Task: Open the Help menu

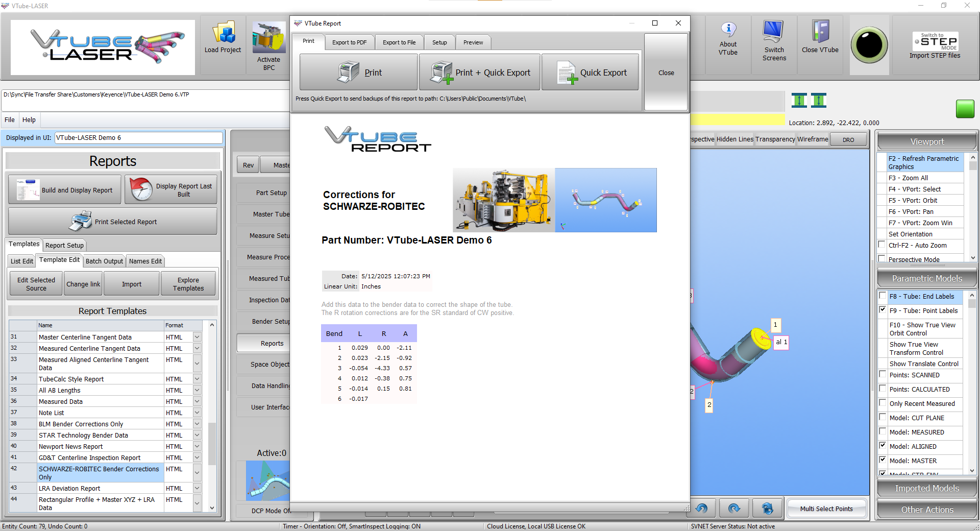Action: (29, 119)
